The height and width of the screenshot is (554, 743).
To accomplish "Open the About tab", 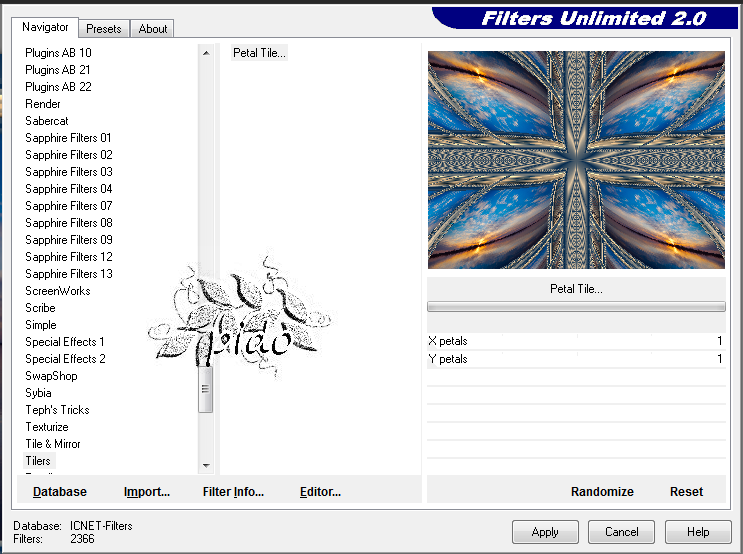I will point(153,29).
